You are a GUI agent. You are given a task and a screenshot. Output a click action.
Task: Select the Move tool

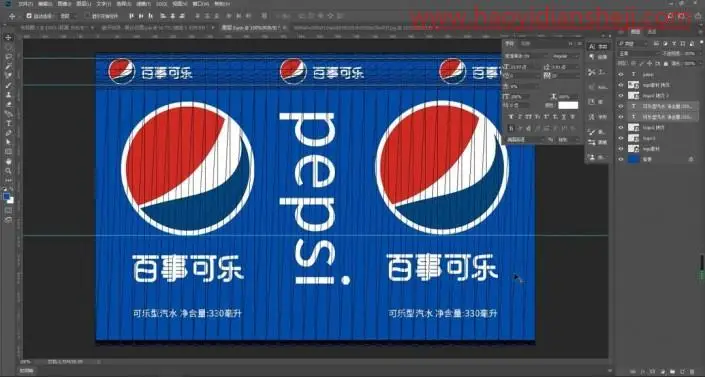(x=8, y=38)
